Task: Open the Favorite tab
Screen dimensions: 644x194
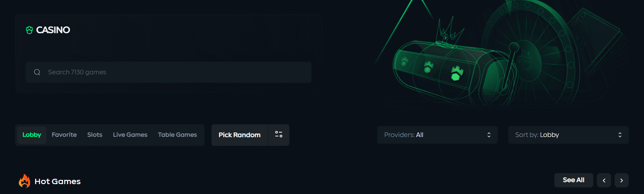Action: pyautogui.click(x=64, y=135)
